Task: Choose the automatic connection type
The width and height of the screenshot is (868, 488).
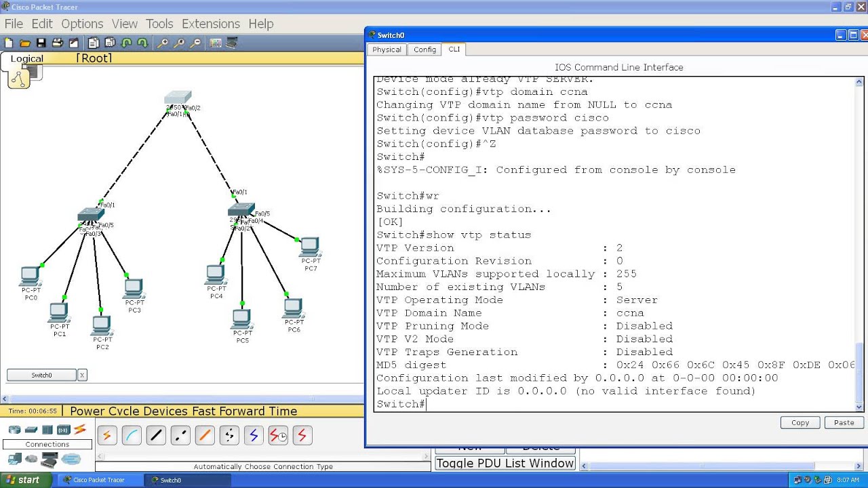Action: pyautogui.click(x=106, y=435)
